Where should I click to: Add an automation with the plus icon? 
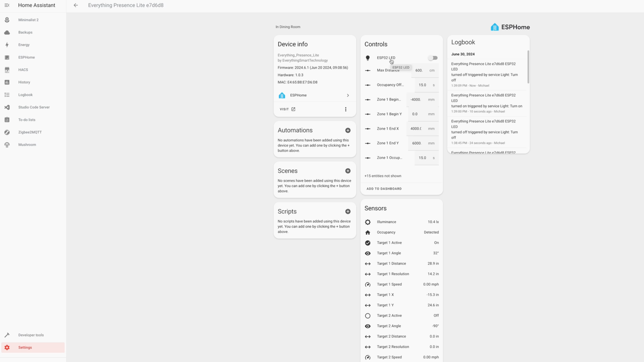click(x=348, y=130)
